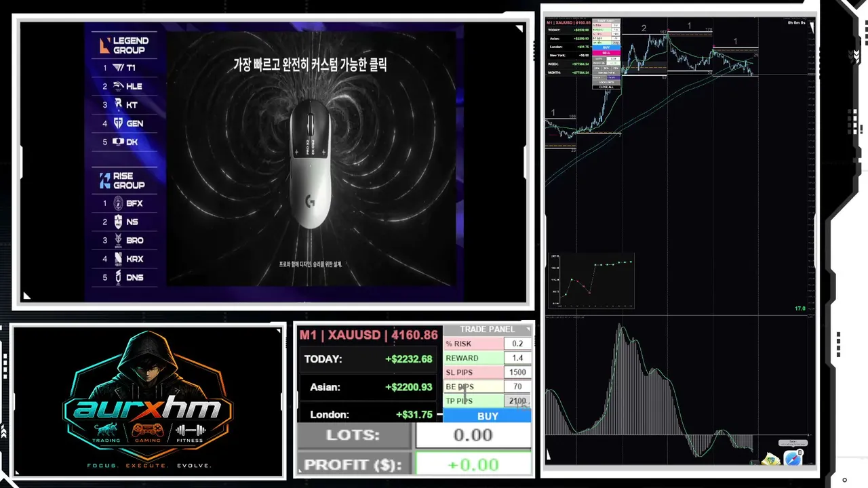Viewport: 868px width, 488px height.
Task: Click the DK team logo in the standings
Action: click(x=118, y=142)
